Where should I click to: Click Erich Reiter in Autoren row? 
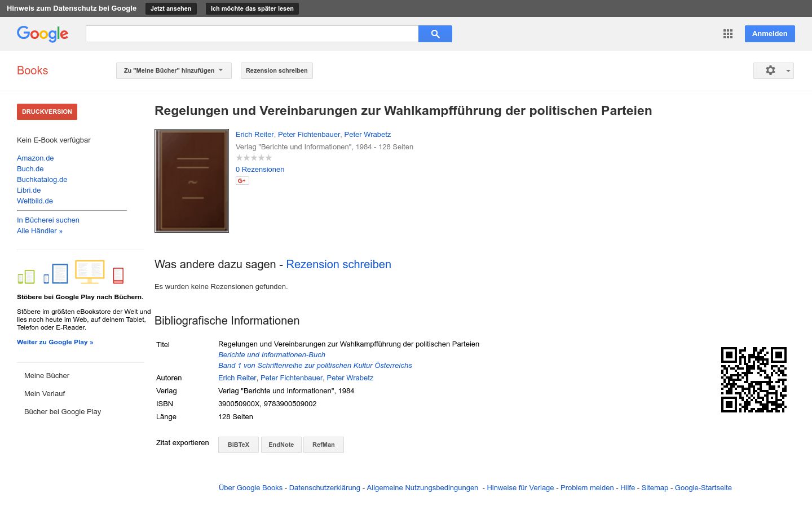(237, 378)
